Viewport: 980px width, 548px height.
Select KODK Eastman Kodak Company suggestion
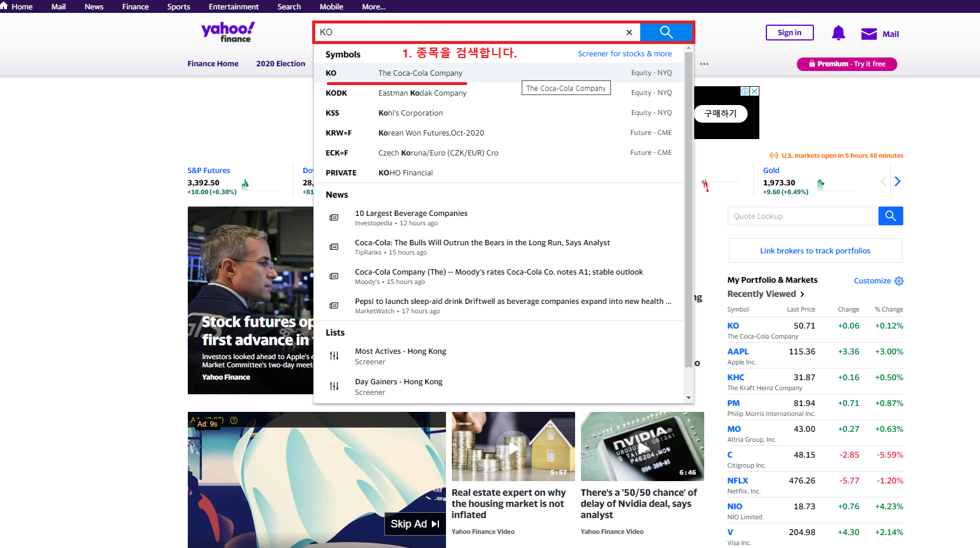pos(499,93)
